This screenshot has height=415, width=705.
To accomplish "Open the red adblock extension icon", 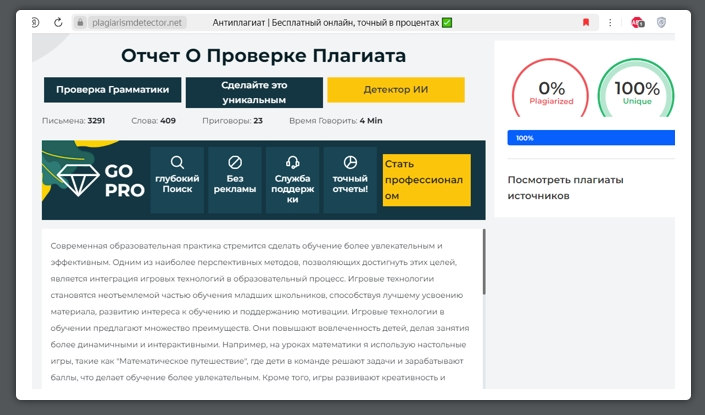I will (x=637, y=22).
